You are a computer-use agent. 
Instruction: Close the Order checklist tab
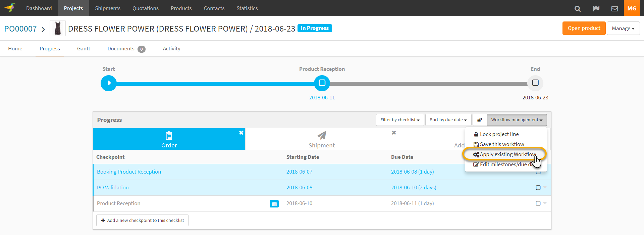[241, 133]
